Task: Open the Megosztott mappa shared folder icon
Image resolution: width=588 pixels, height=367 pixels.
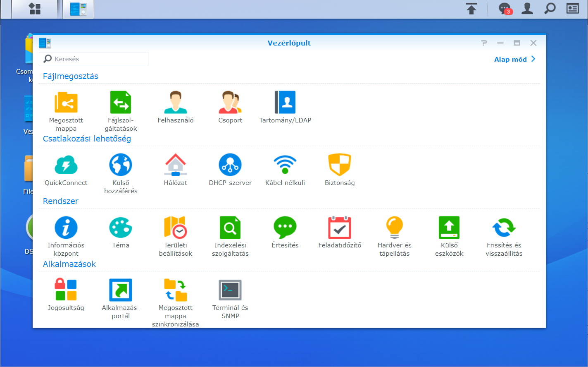Action: [x=66, y=103]
